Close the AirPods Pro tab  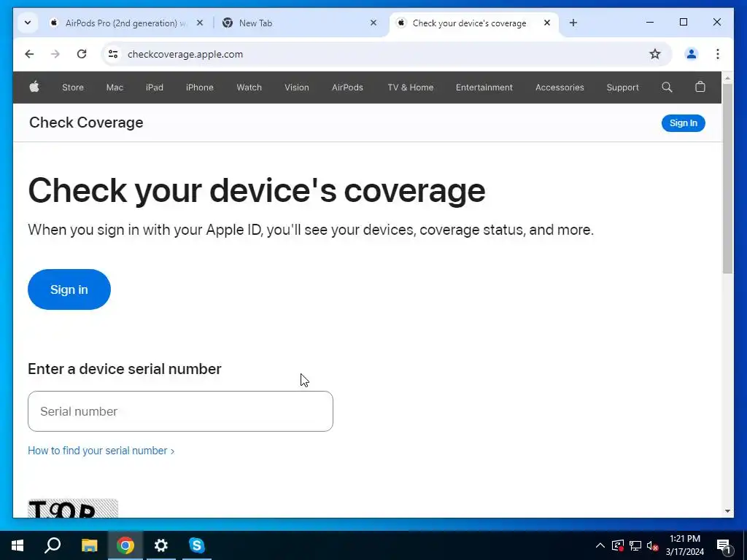pyautogui.click(x=200, y=23)
